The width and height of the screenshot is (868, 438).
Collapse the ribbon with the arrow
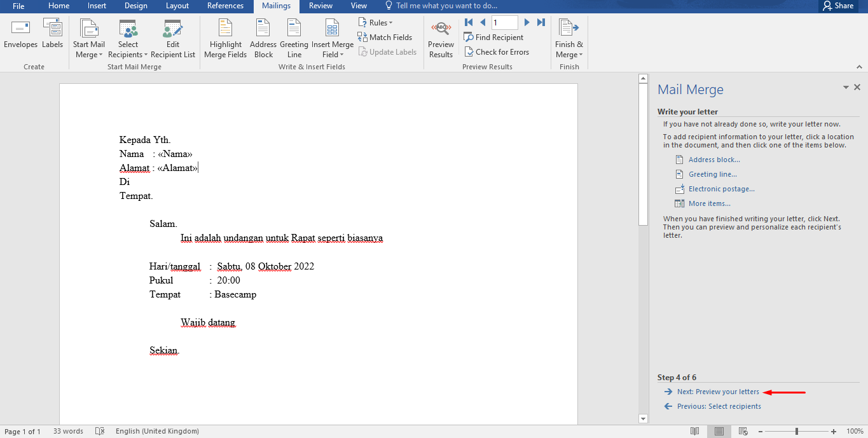pyautogui.click(x=860, y=65)
